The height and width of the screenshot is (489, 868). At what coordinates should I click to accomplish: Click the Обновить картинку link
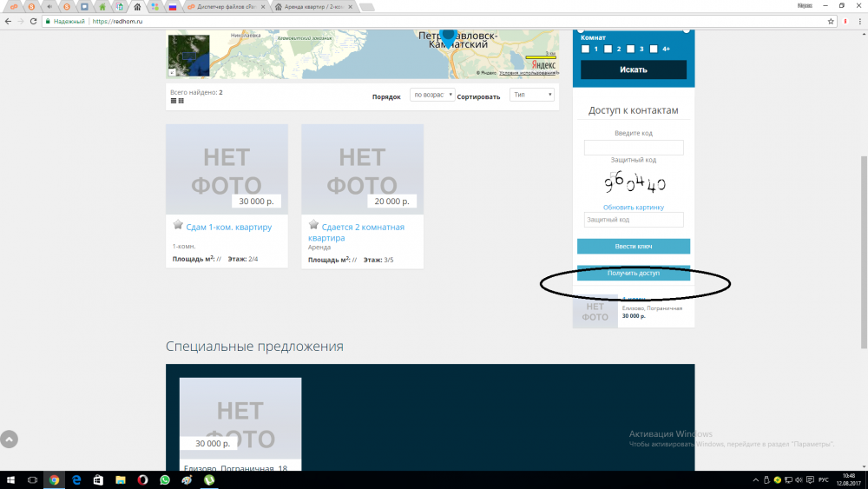[x=634, y=208]
